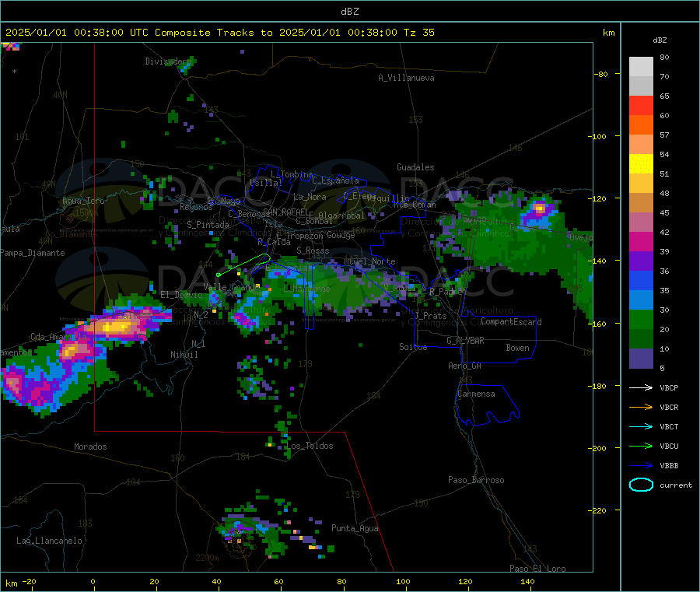
Task: Click the 'current' legend label
Action: [x=676, y=485]
